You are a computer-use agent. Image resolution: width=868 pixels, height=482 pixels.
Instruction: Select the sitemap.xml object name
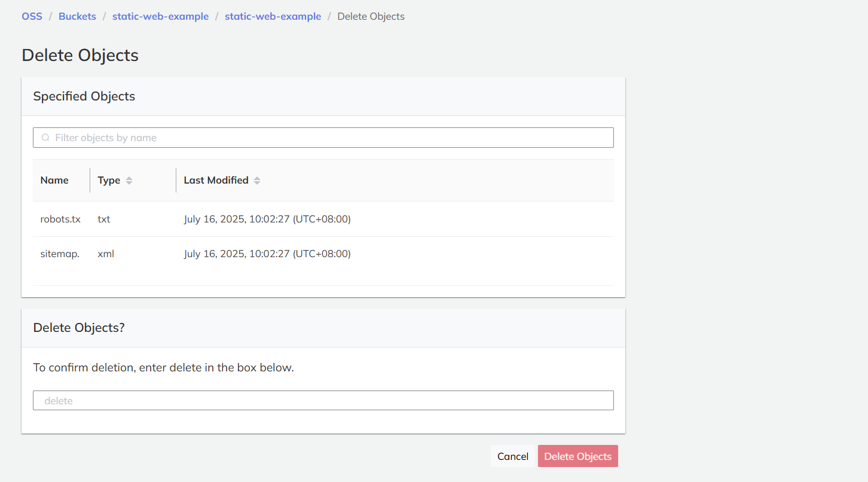pyautogui.click(x=60, y=254)
